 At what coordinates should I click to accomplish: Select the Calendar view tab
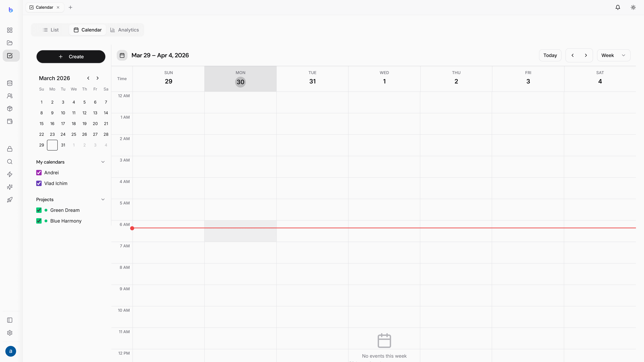tap(88, 30)
